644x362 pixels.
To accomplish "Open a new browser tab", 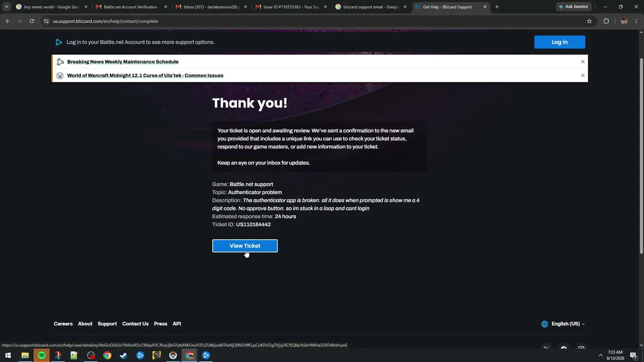I will pos(497,7).
